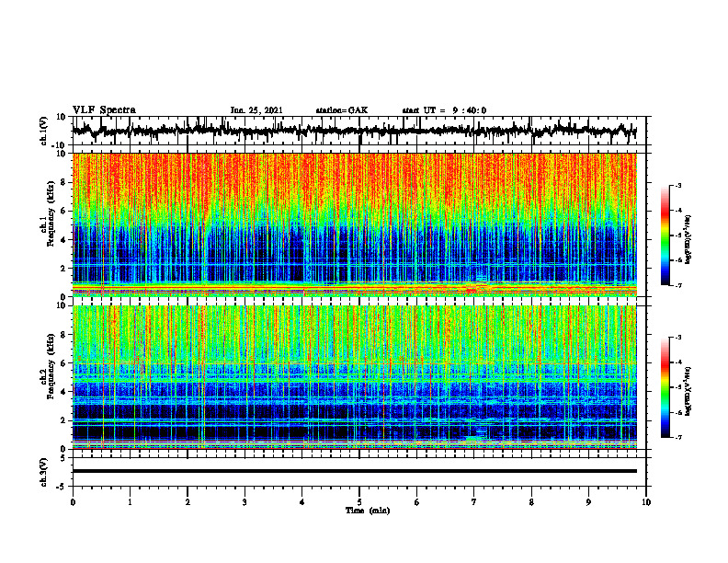Click tick label 8 on Time axis
Screen dimensions: 728x563
coord(531,502)
